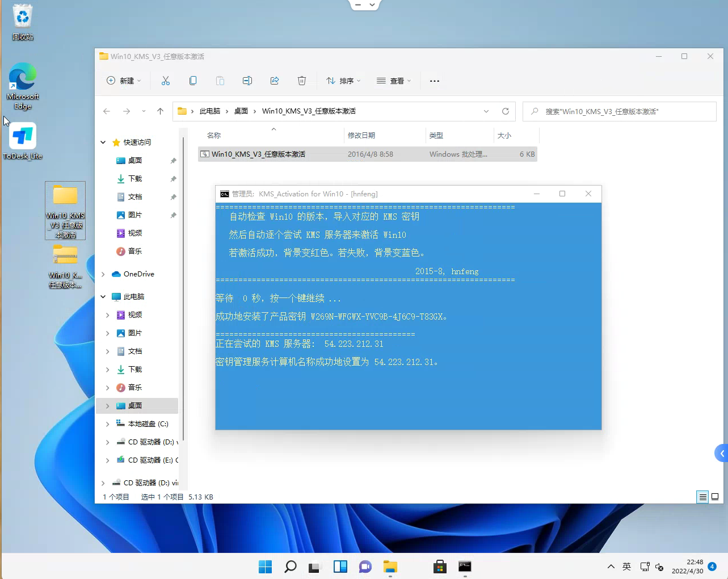Collapse the 快速访问 tree node
The height and width of the screenshot is (579, 728).
click(x=103, y=142)
